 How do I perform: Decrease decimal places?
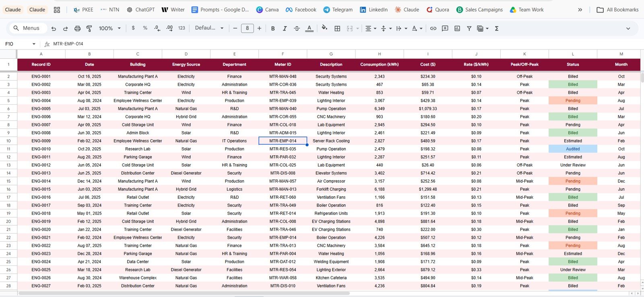click(x=157, y=28)
